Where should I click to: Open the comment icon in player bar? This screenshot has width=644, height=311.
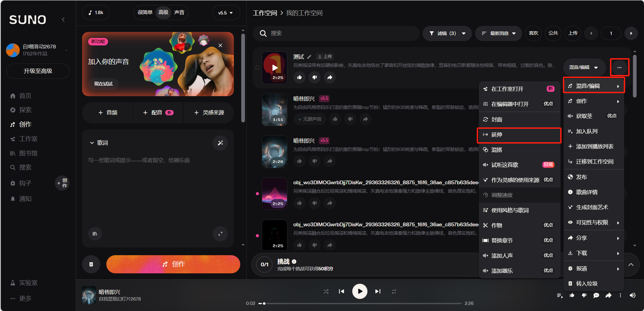coord(596,295)
